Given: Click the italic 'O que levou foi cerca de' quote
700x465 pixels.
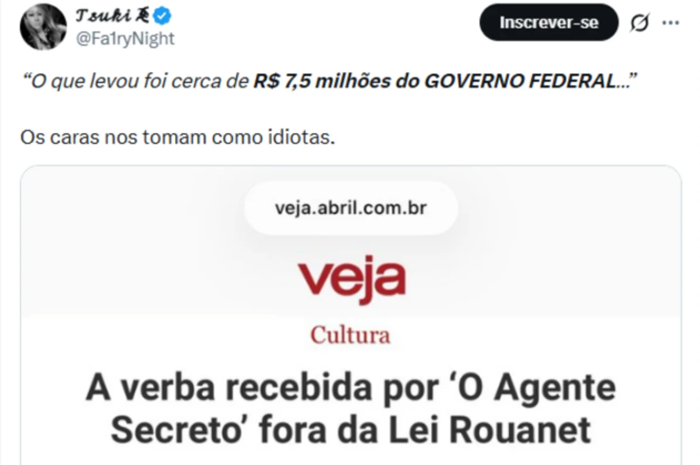Looking at the screenshot, I should click(136, 81).
